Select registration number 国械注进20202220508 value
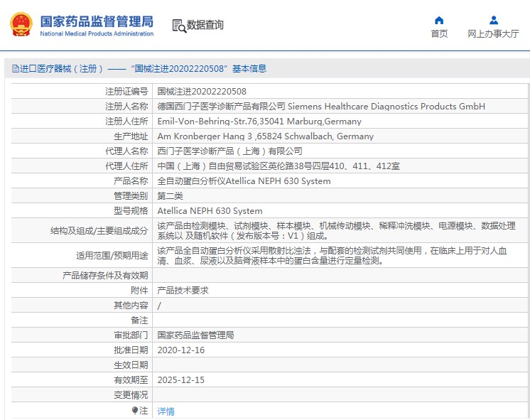 pos(202,91)
